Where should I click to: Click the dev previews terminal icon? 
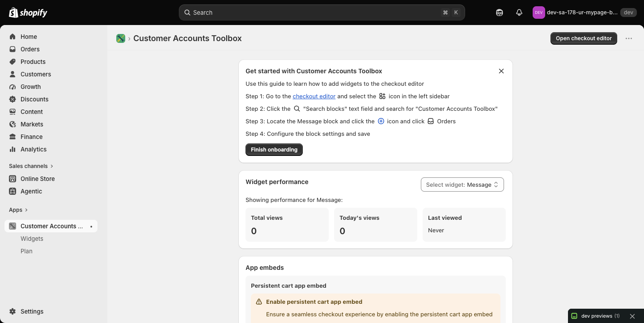click(x=575, y=316)
